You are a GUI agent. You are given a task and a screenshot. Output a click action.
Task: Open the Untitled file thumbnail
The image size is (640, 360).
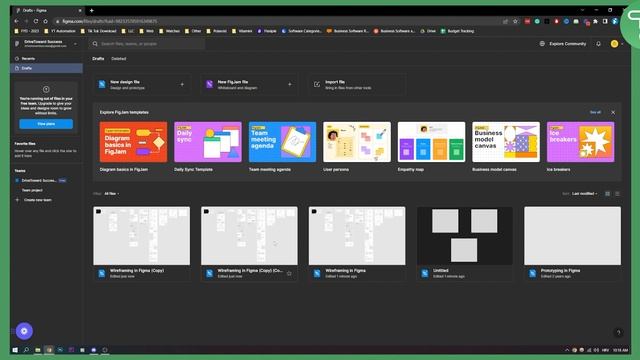[x=465, y=236]
